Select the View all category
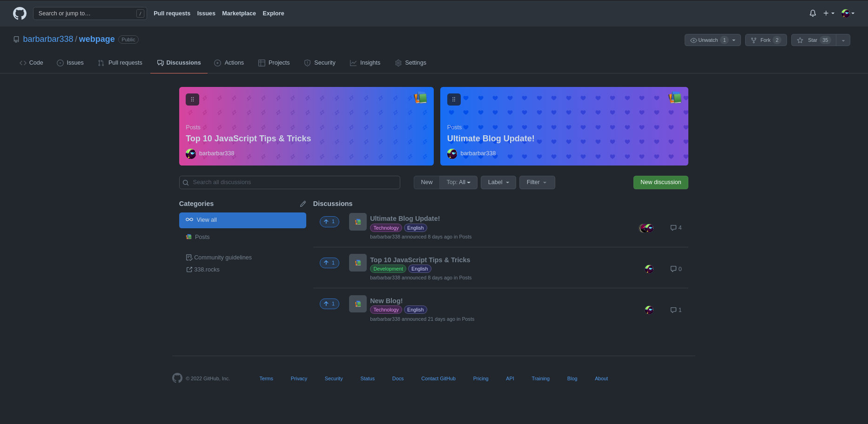This screenshot has height=424, width=868. pos(242,220)
